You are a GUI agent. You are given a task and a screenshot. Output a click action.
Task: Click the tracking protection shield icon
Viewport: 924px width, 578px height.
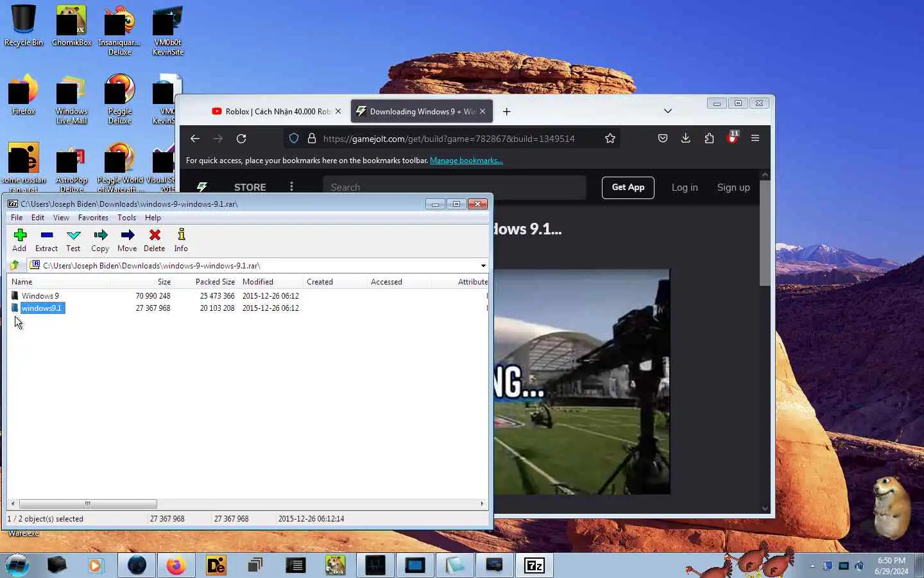294,139
